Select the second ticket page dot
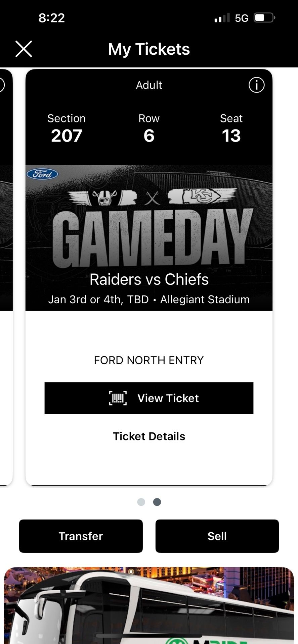This screenshot has width=298, height=644. tap(157, 502)
